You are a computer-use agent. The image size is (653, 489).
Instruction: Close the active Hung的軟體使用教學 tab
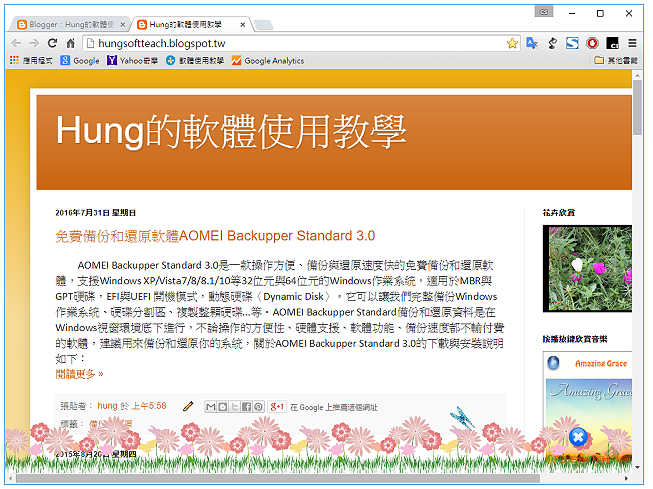[x=242, y=25]
